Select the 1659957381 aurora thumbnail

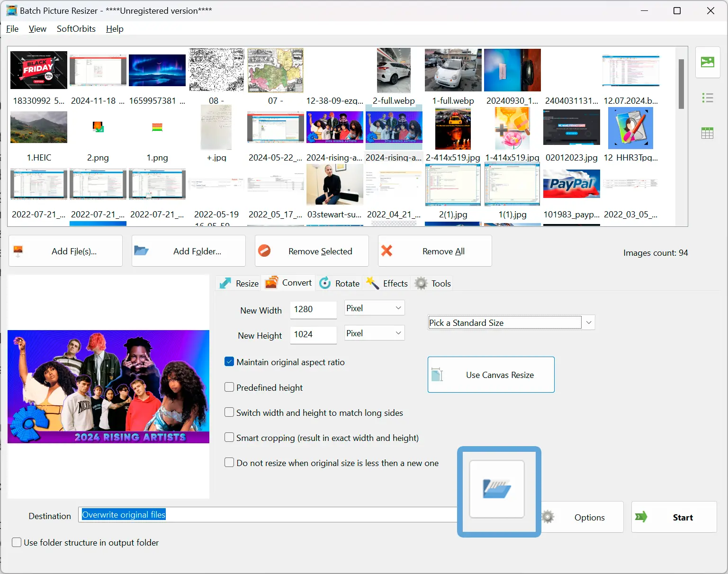tap(157, 70)
